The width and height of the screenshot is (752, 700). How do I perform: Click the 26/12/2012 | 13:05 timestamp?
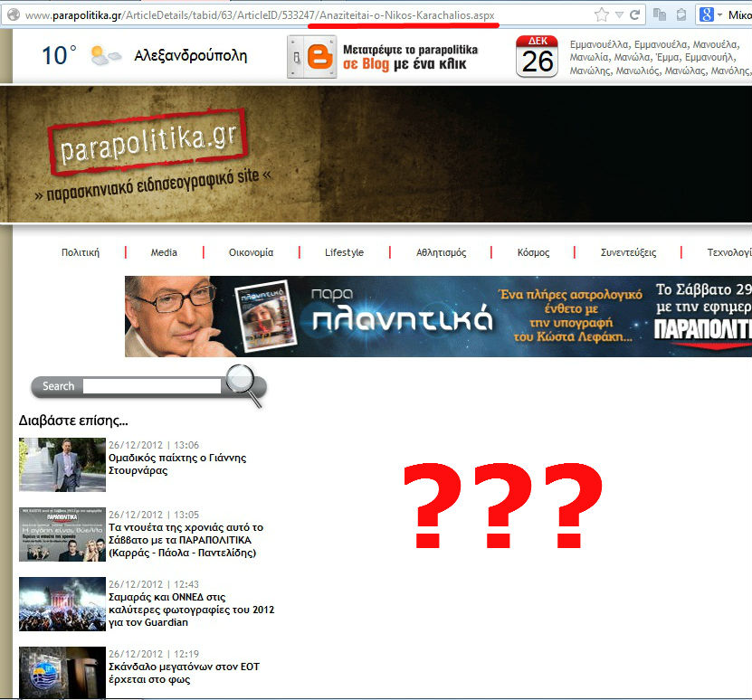click(154, 515)
